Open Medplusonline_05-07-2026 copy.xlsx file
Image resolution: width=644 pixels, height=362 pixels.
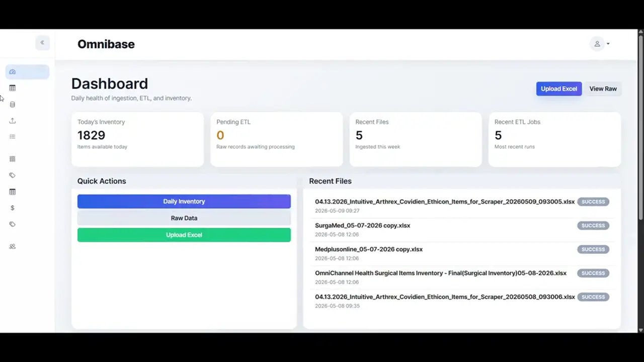point(369,249)
